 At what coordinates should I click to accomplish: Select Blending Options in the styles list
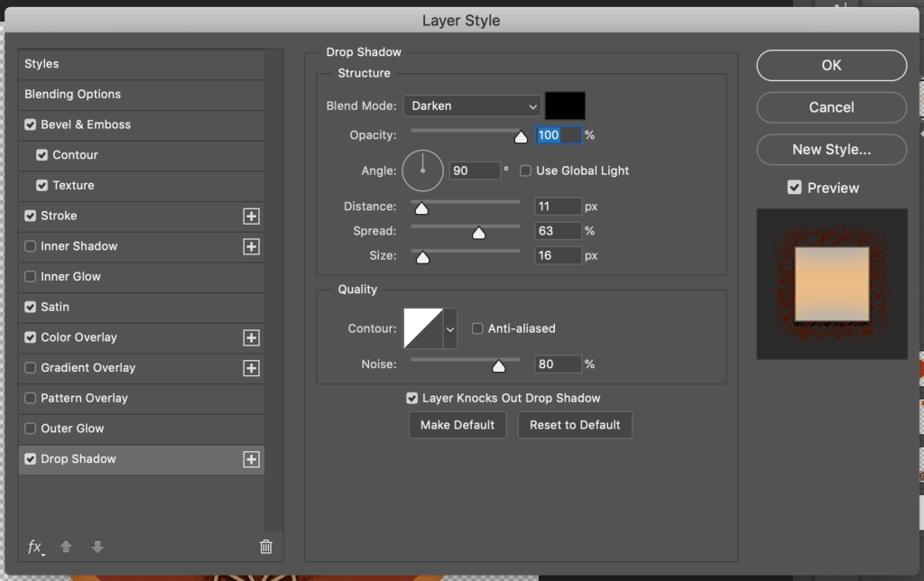click(x=72, y=95)
